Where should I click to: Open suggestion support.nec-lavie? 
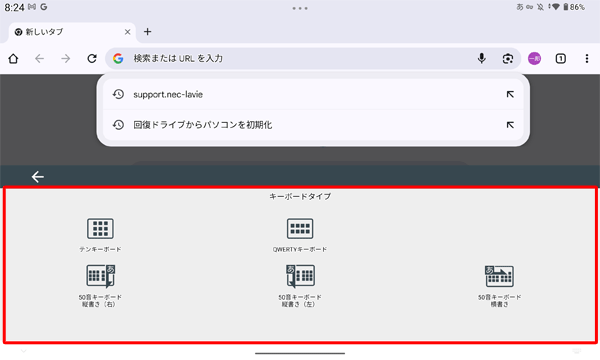click(313, 94)
